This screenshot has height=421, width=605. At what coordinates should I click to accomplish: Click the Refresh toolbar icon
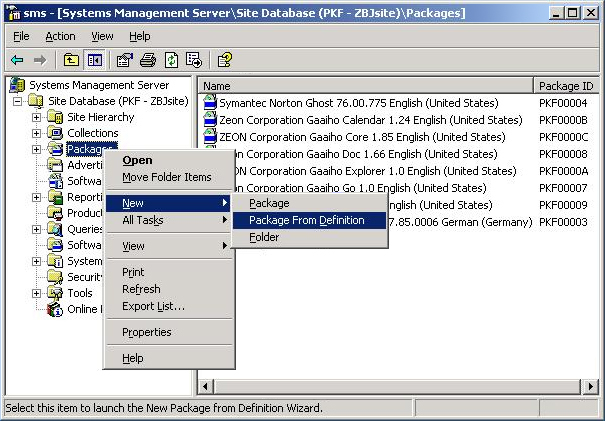tap(171, 60)
